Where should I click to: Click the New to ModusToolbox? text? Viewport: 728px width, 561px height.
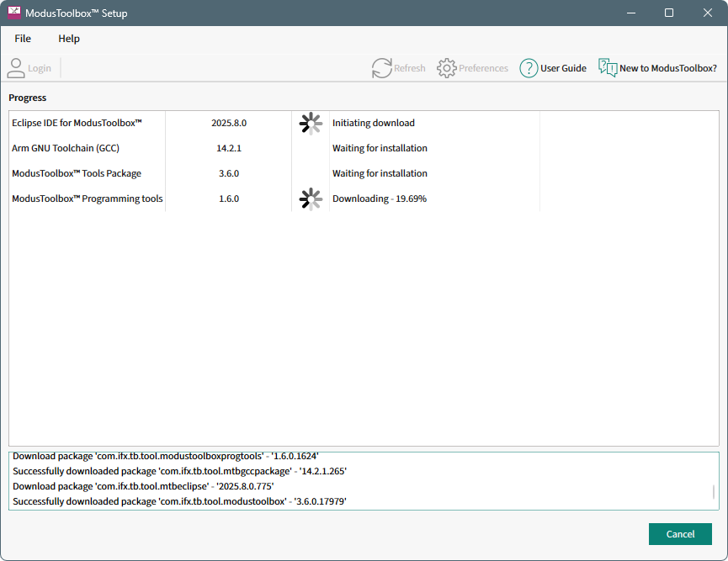[x=668, y=68]
